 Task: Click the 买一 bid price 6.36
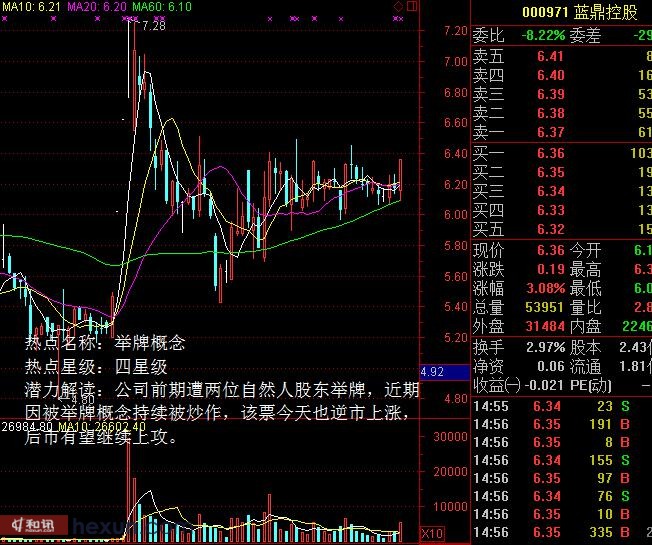tap(550, 153)
